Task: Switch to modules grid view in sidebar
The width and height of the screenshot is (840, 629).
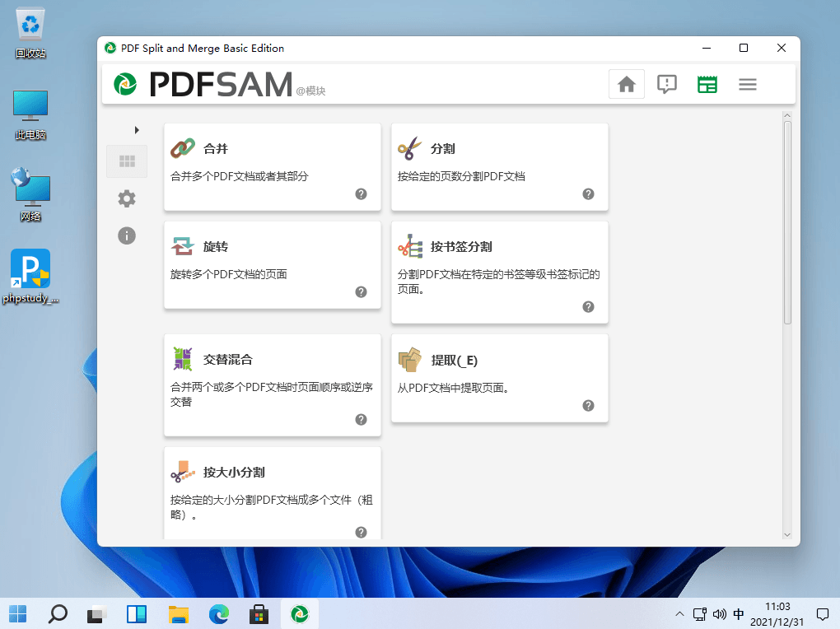Action: [x=127, y=161]
